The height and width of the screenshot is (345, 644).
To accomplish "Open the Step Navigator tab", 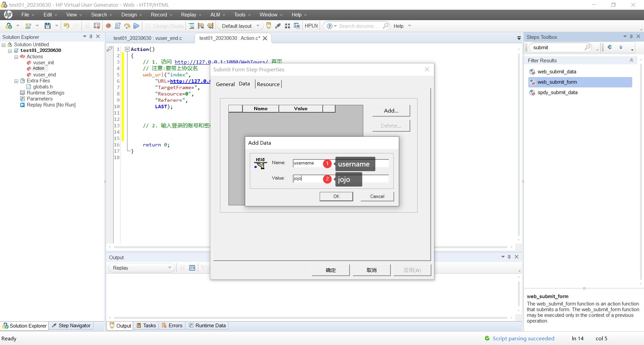I will (71, 326).
